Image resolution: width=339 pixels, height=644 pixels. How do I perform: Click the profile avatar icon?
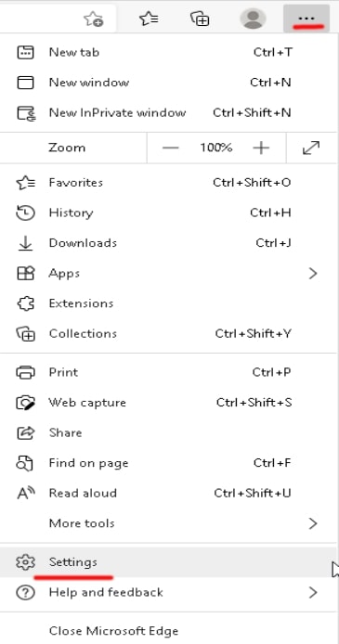(x=253, y=19)
